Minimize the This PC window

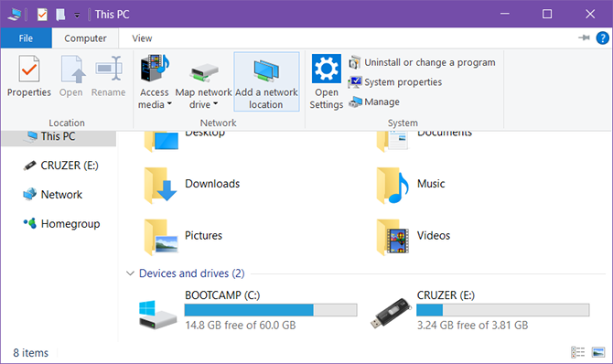click(505, 14)
